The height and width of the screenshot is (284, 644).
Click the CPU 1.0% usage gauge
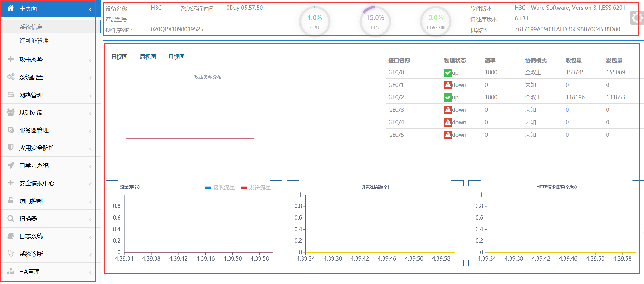315,21
